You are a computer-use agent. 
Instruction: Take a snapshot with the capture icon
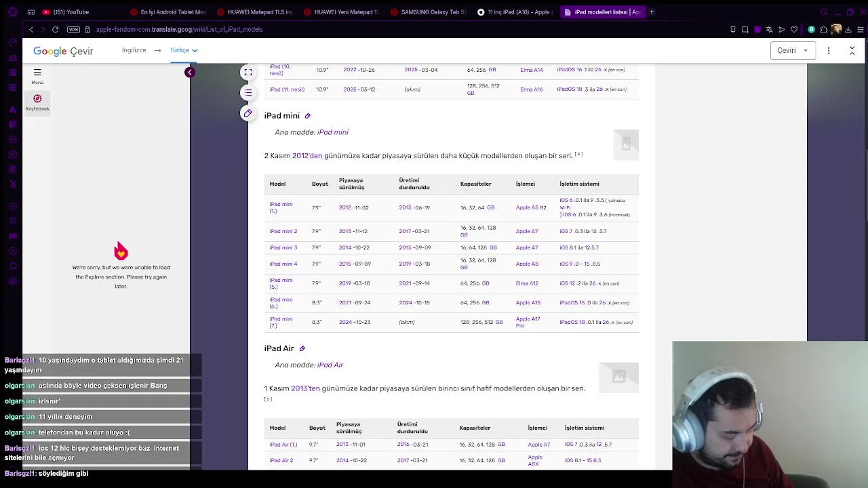745,29
